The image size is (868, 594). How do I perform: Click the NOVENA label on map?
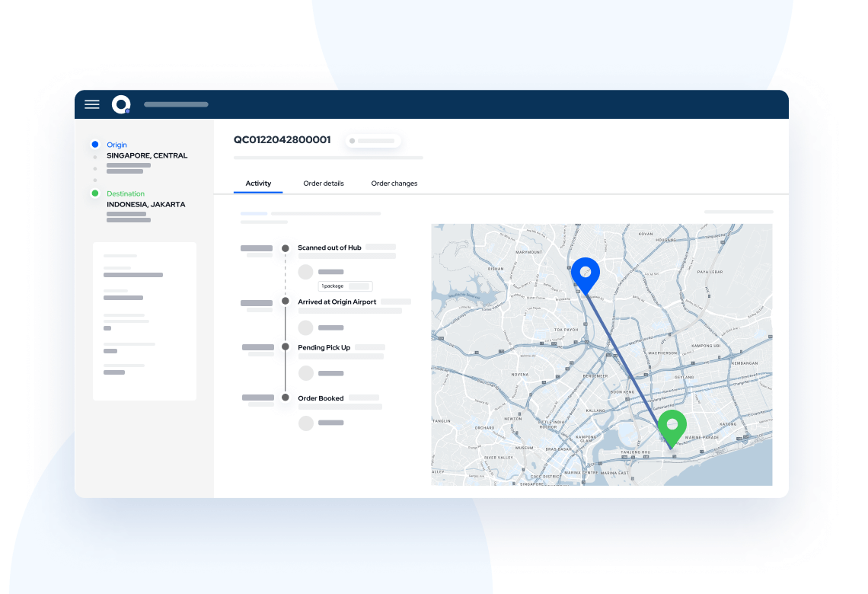pos(520,375)
